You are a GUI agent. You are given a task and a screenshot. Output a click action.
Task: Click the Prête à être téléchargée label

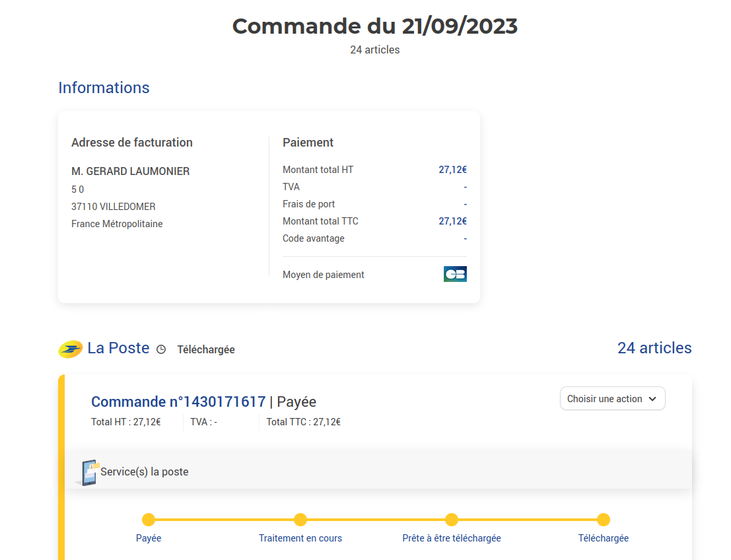tap(452, 538)
